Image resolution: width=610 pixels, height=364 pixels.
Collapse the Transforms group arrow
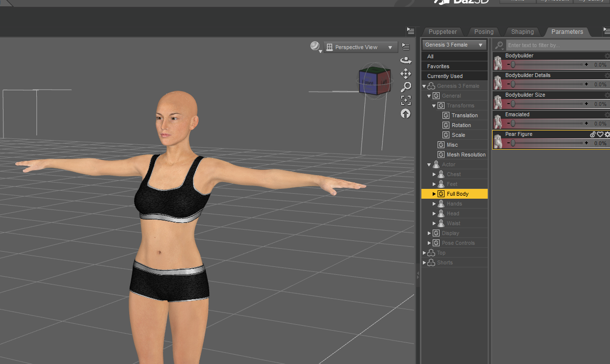click(x=434, y=106)
